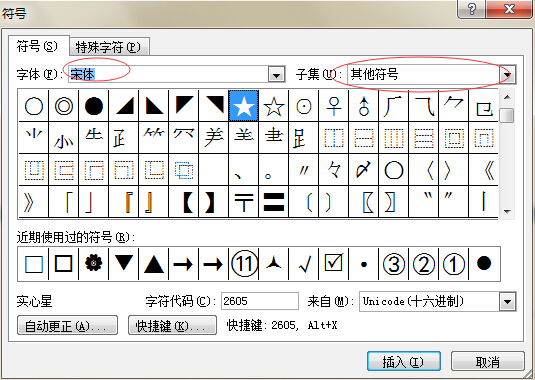Close the 符号 dialog window
Image resolution: width=535 pixels, height=380 pixels.
[509, 9]
